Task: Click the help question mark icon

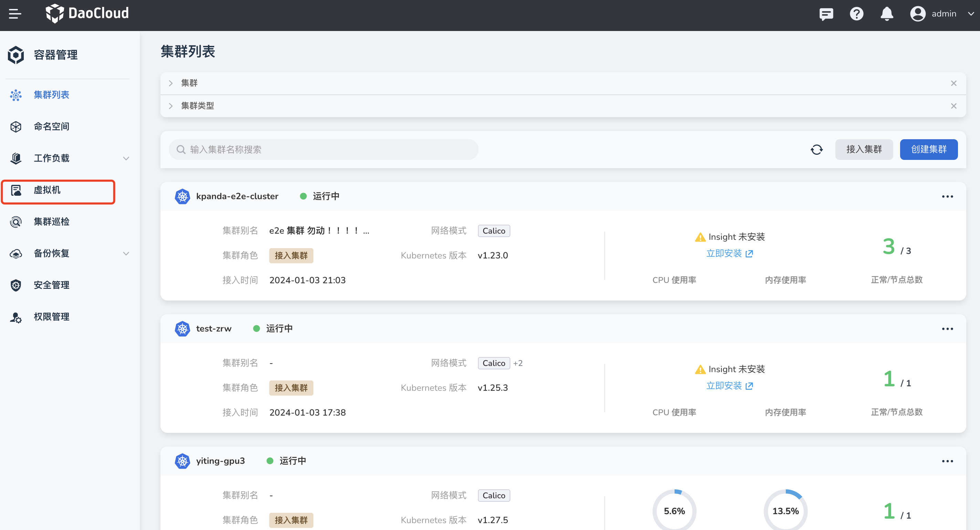Action: pos(856,14)
